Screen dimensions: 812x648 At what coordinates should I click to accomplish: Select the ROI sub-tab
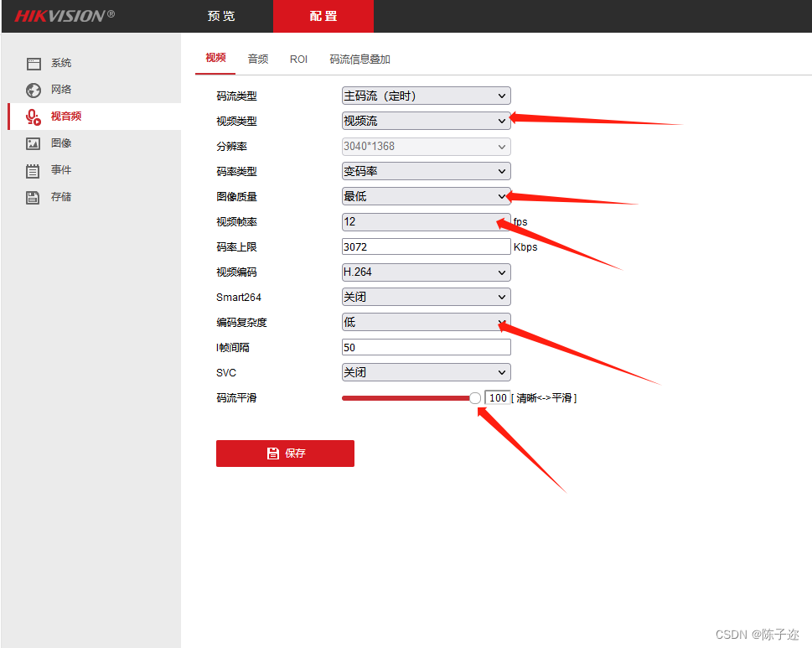pos(298,59)
